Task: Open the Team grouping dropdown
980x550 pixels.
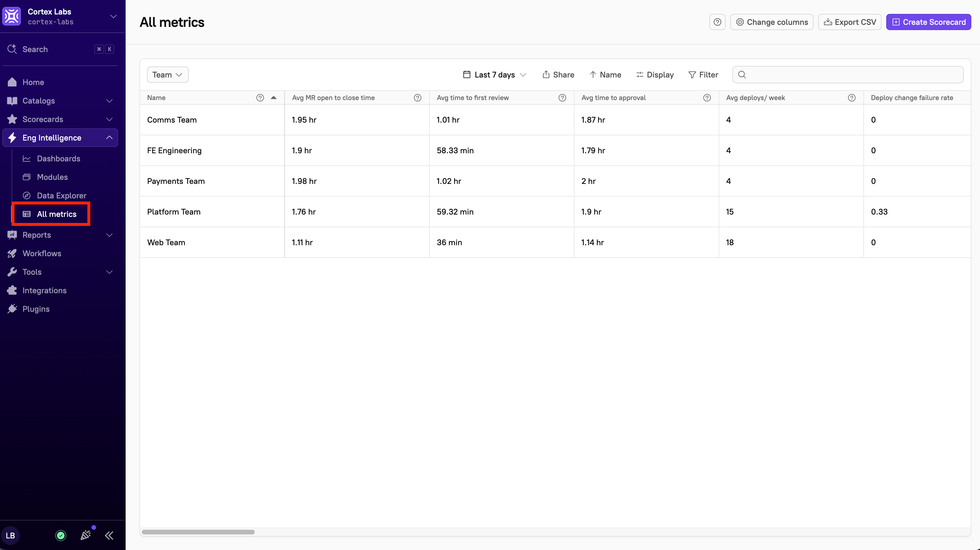Action: 167,75
